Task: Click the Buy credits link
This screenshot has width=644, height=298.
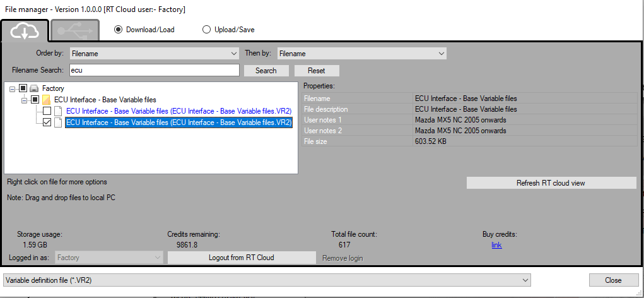Action: click(x=496, y=245)
